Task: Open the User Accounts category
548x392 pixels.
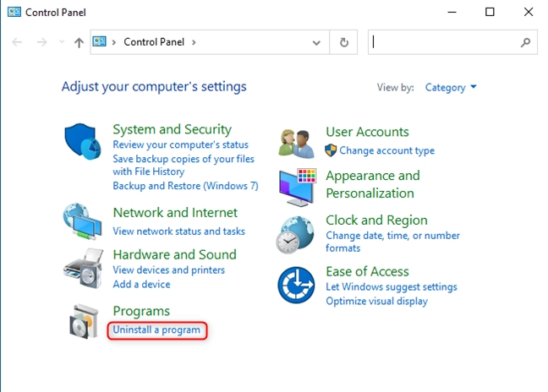Action: (367, 132)
